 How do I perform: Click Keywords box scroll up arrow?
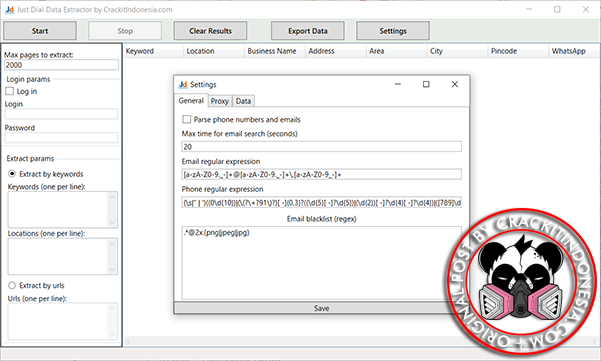tap(112, 197)
